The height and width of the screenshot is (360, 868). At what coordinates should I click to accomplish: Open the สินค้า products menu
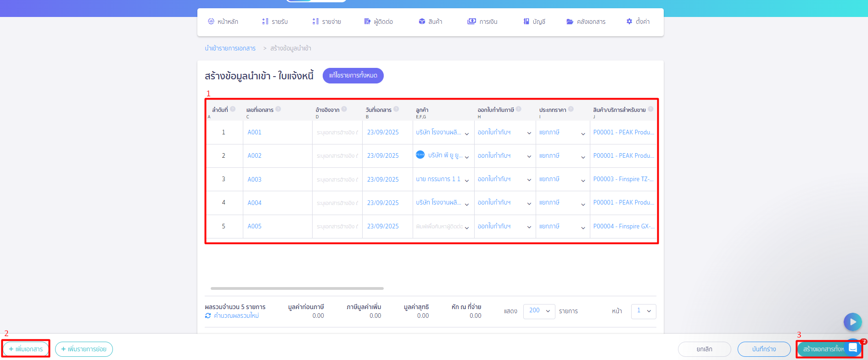click(x=431, y=22)
